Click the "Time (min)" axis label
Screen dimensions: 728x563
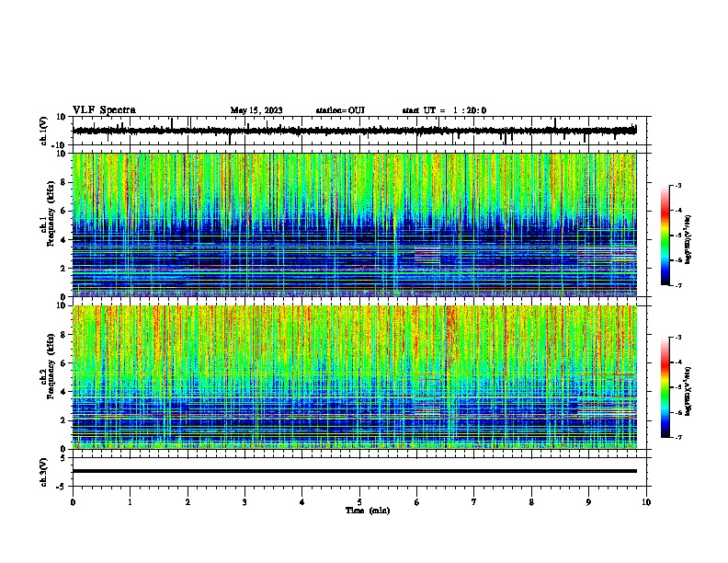coord(368,511)
